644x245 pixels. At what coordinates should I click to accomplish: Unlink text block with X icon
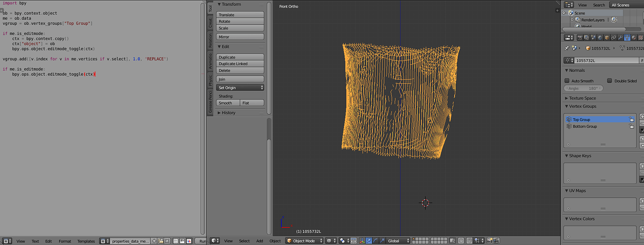167,241
